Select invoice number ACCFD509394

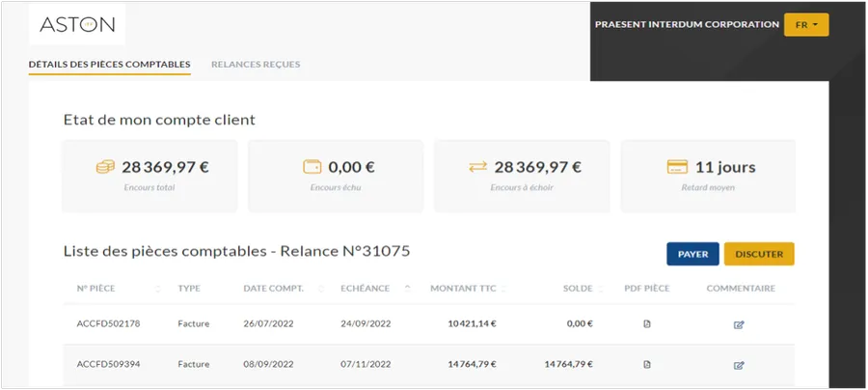(x=108, y=365)
